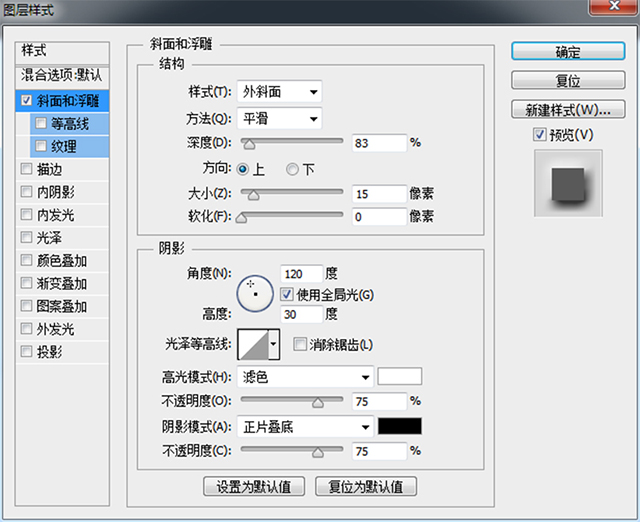Enable the 颜色叠加 checkbox
Image resolution: width=640 pixels, height=522 pixels.
pos(27,260)
